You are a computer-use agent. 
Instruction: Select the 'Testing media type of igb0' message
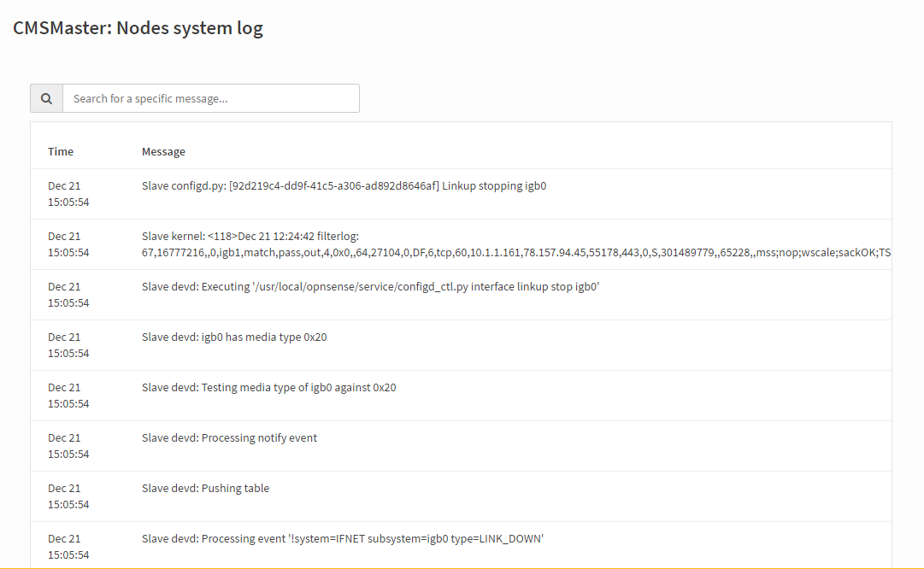coord(268,388)
